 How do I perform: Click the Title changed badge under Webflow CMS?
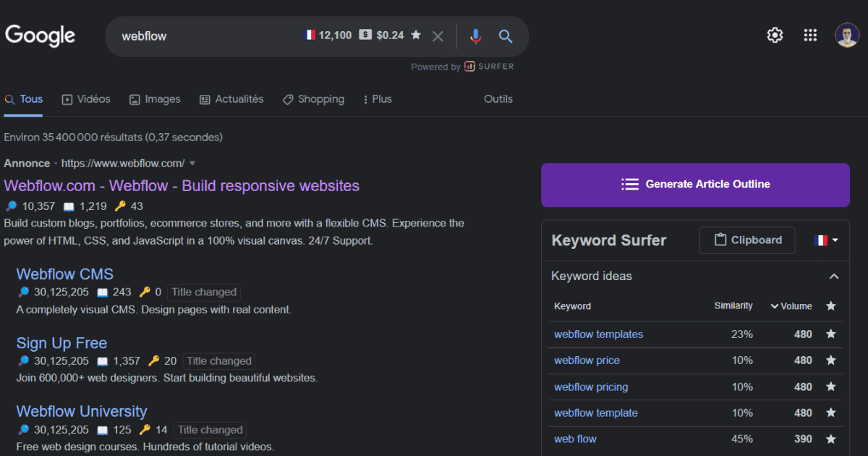204,292
